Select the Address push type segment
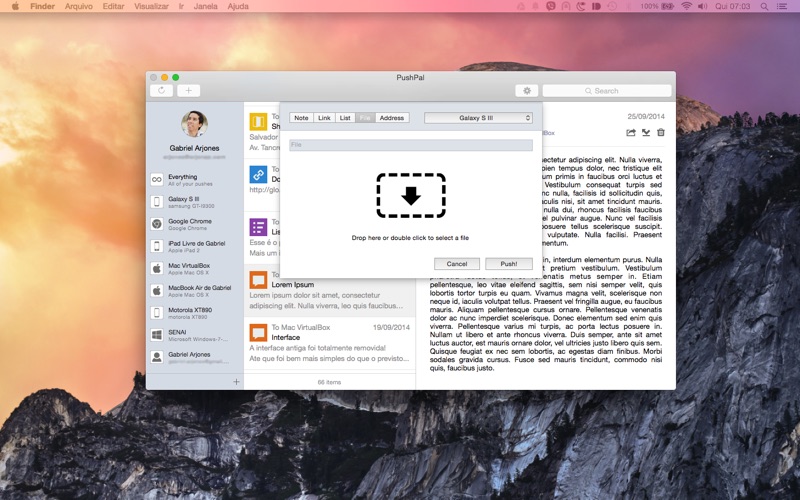Image resolution: width=800 pixels, height=500 pixels. (x=392, y=118)
